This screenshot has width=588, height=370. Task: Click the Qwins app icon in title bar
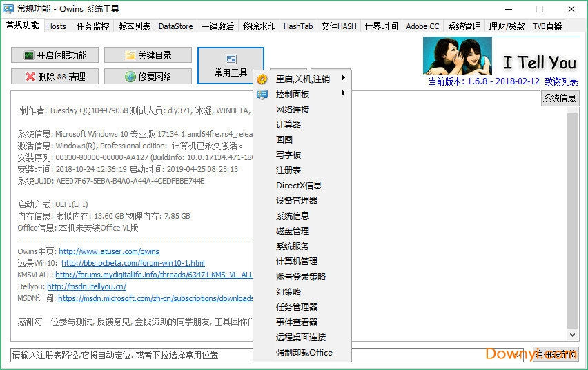tap(8, 9)
